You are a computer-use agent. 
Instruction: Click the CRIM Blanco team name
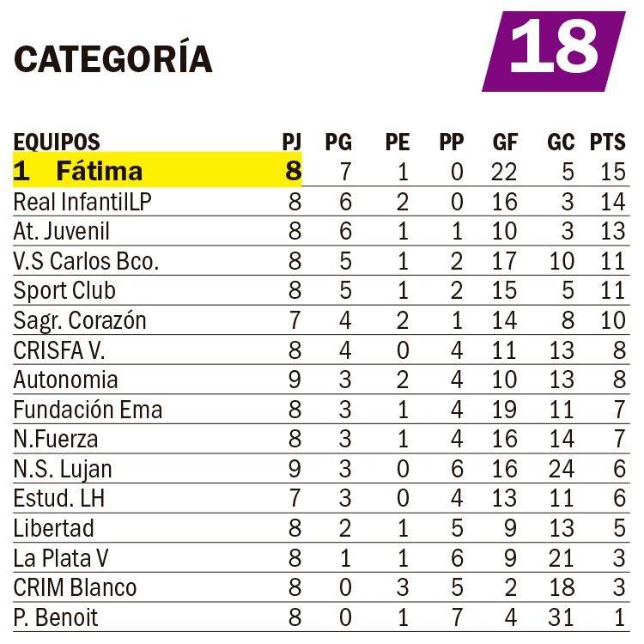click(75, 587)
